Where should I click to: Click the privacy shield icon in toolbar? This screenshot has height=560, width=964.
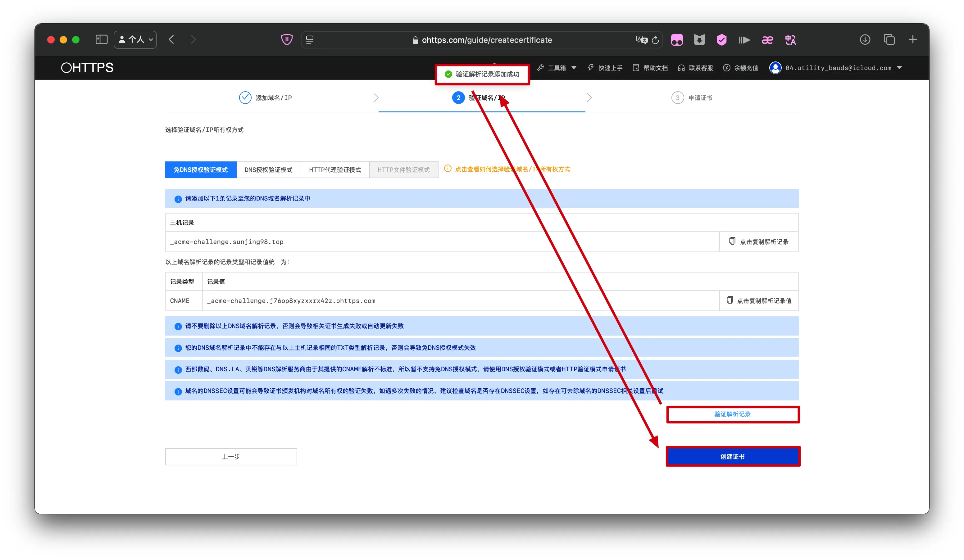[x=287, y=40]
